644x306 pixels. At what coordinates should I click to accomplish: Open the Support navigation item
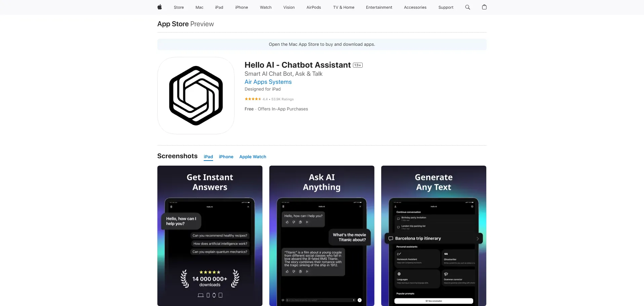[x=446, y=7]
